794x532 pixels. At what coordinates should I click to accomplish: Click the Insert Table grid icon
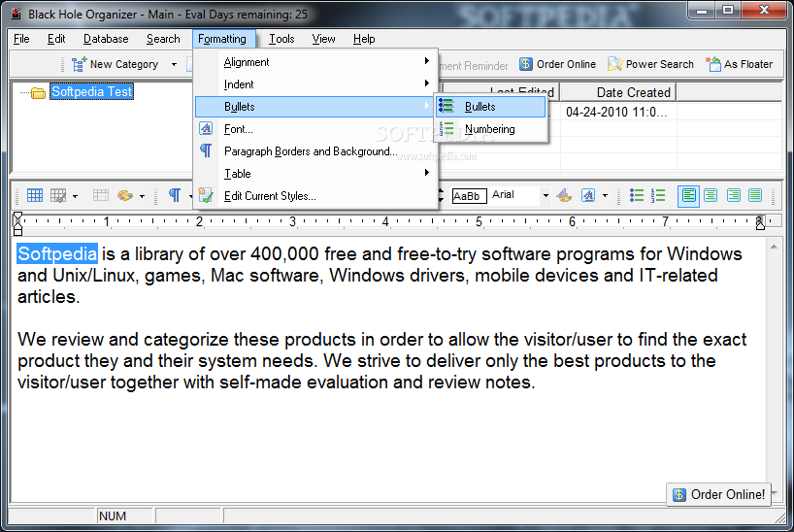[34, 195]
